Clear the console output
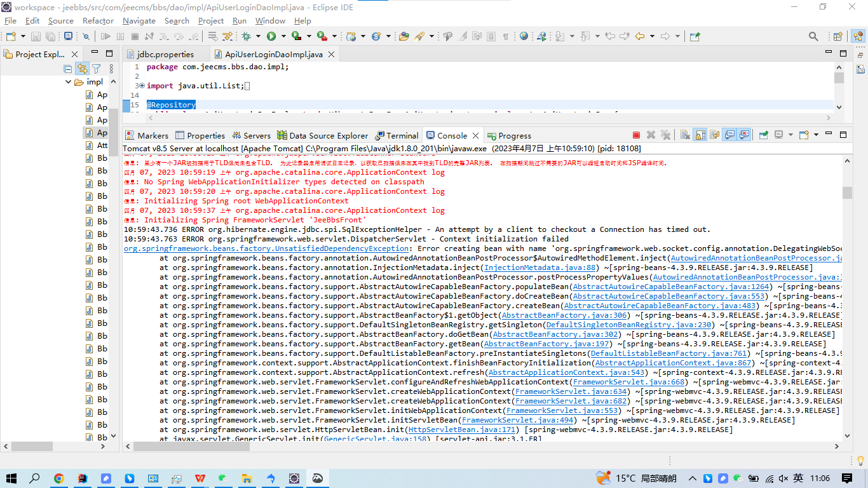This screenshot has width=868, height=488. pos(685,135)
